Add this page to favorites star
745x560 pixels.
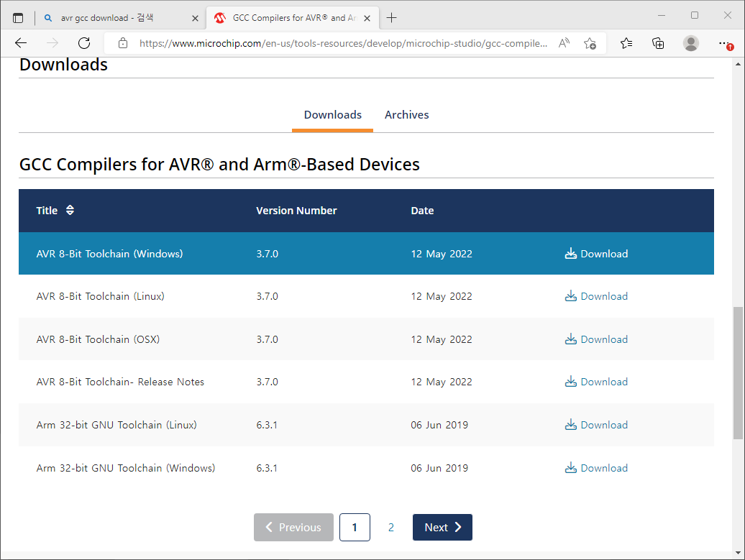590,43
